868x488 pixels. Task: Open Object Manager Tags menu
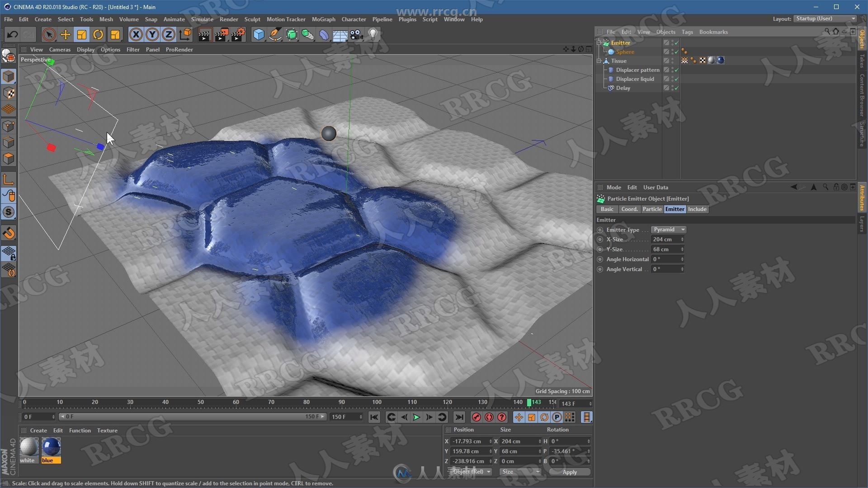687,32
